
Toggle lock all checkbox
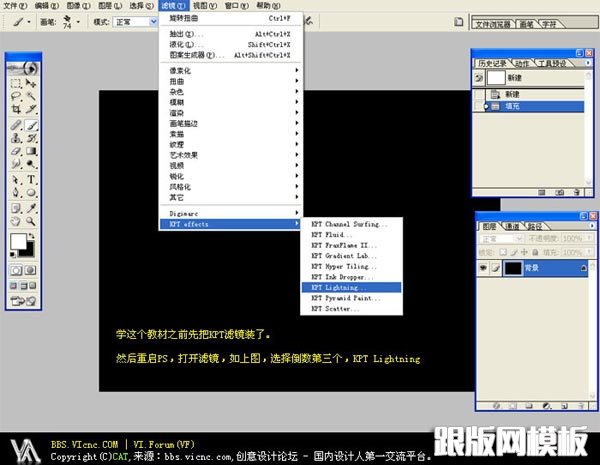(x=535, y=252)
